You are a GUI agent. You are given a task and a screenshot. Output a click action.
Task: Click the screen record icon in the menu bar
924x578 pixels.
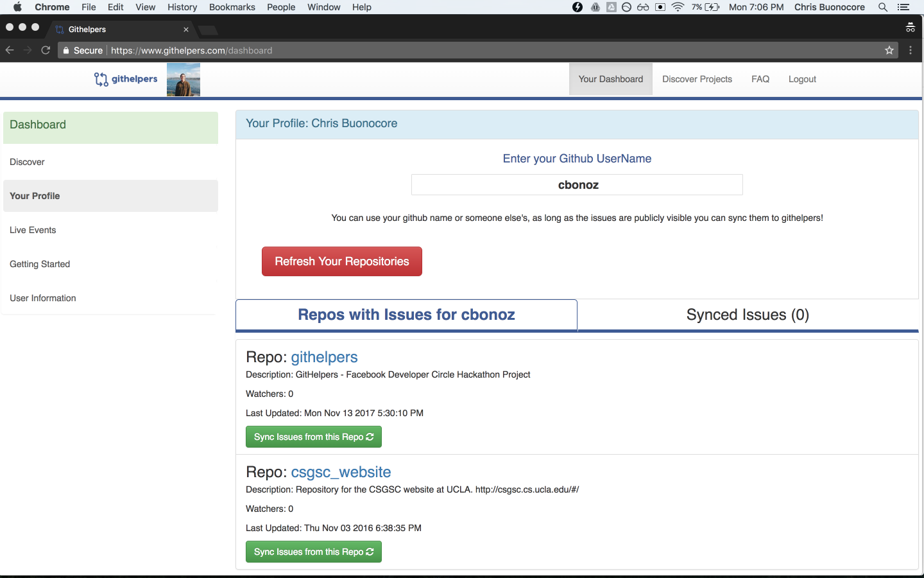point(660,7)
